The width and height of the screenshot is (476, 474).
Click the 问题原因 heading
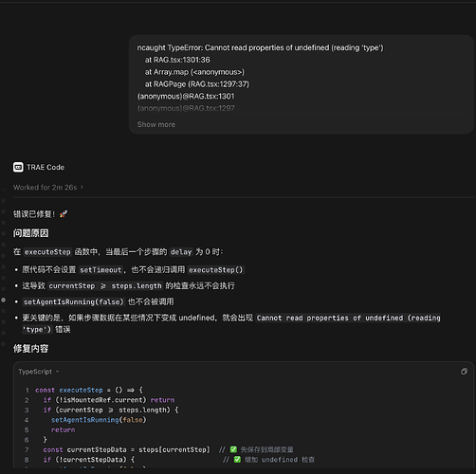point(31,233)
